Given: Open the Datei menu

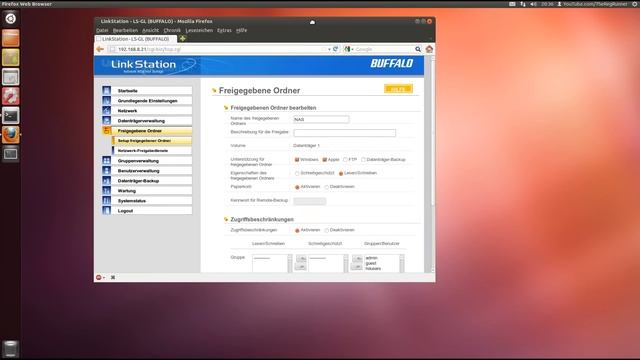Looking at the screenshot, I should point(102,30).
